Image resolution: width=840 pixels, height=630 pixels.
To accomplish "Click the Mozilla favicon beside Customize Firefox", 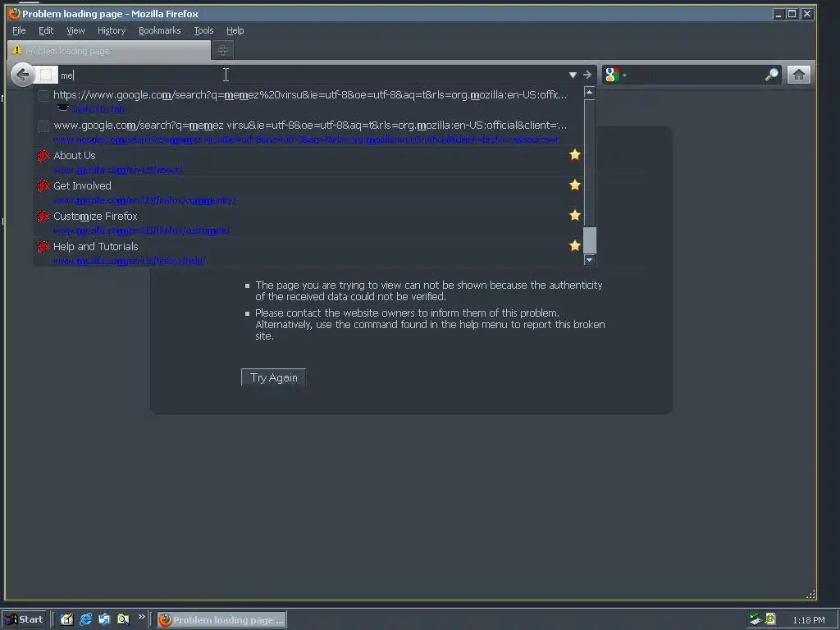I will (43, 217).
